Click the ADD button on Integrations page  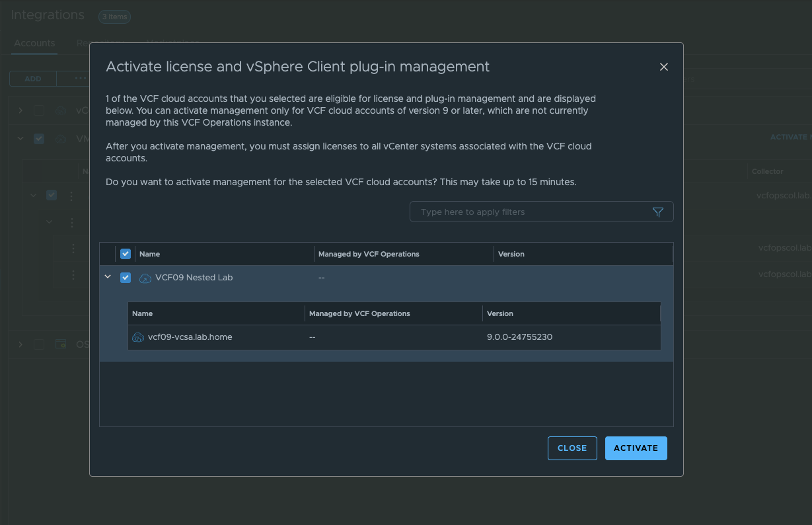tap(33, 79)
